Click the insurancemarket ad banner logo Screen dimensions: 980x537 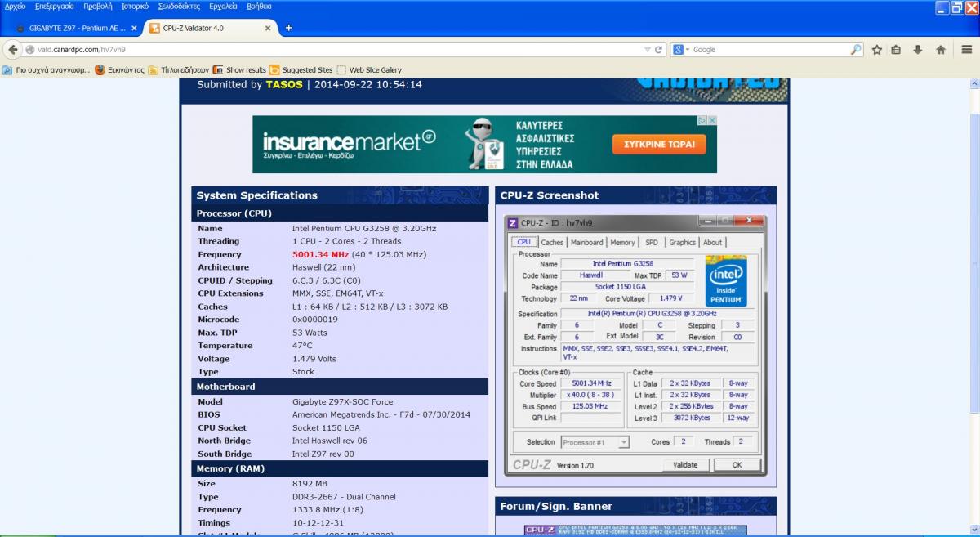tap(350, 145)
